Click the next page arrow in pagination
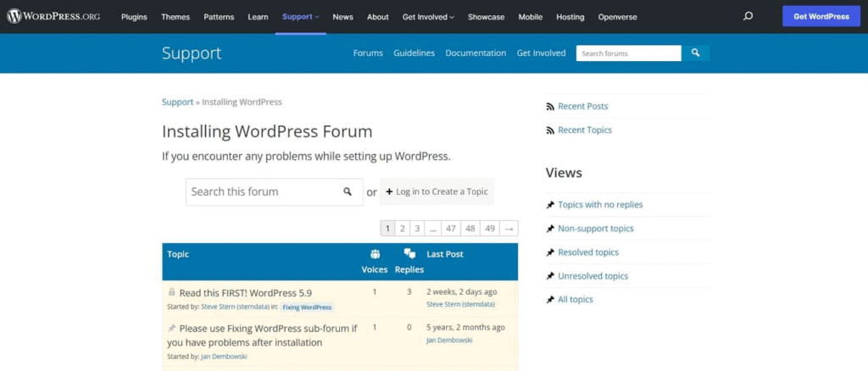868x371 pixels. pyautogui.click(x=509, y=229)
